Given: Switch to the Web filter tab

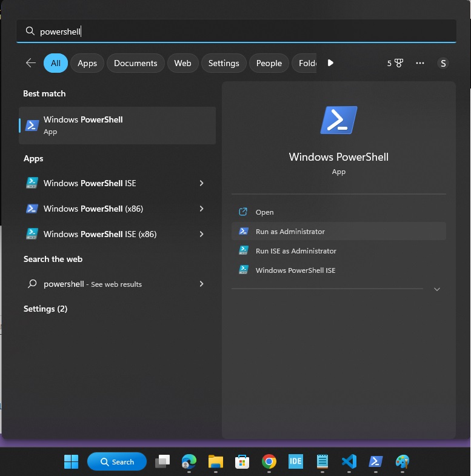Looking at the screenshot, I should (182, 63).
